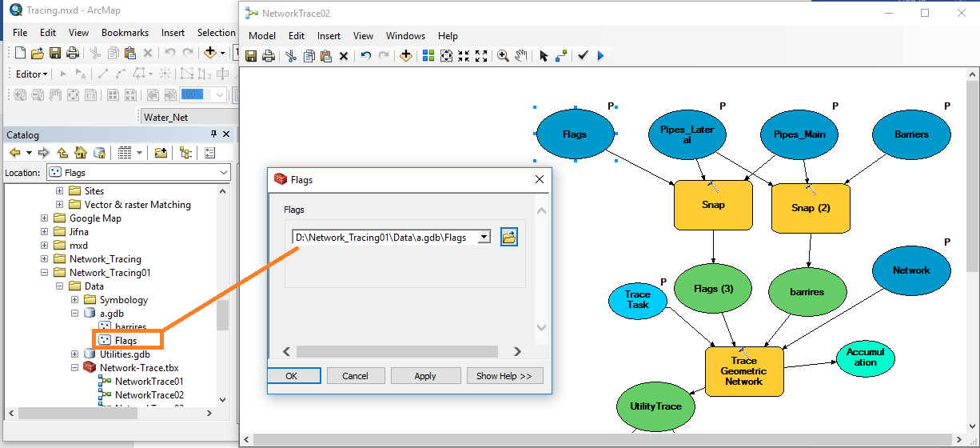Click Cancel in Flags dialog
The height and width of the screenshot is (448, 980).
click(x=355, y=376)
